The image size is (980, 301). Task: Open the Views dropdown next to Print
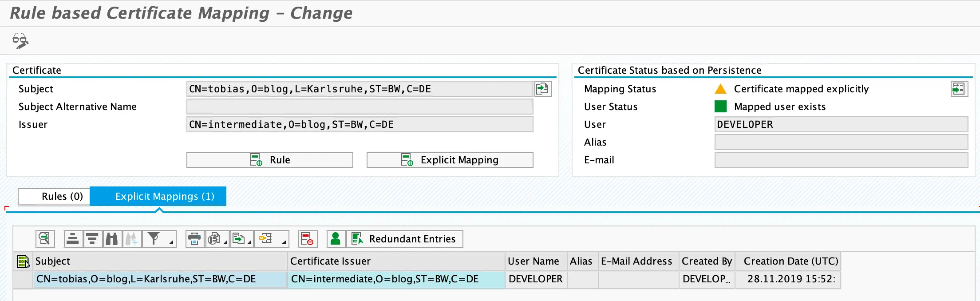pyautogui.click(x=225, y=242)
